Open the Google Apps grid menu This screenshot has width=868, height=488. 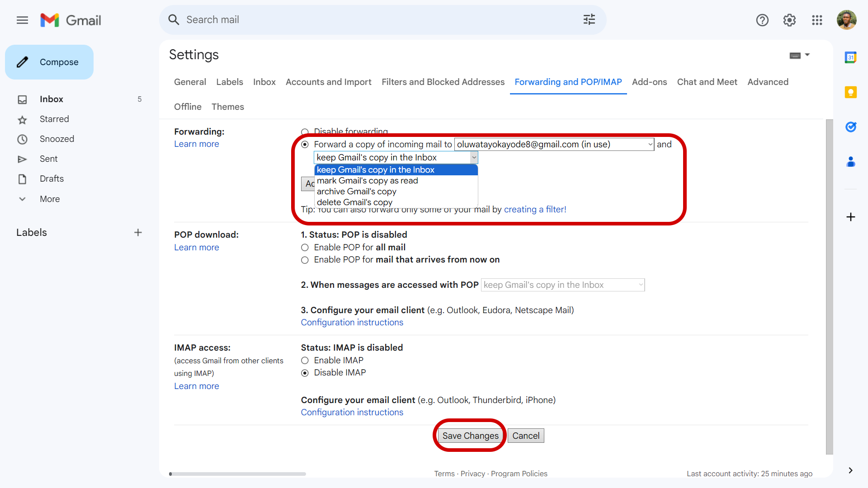pyautogui.click(x=817, y=20)
